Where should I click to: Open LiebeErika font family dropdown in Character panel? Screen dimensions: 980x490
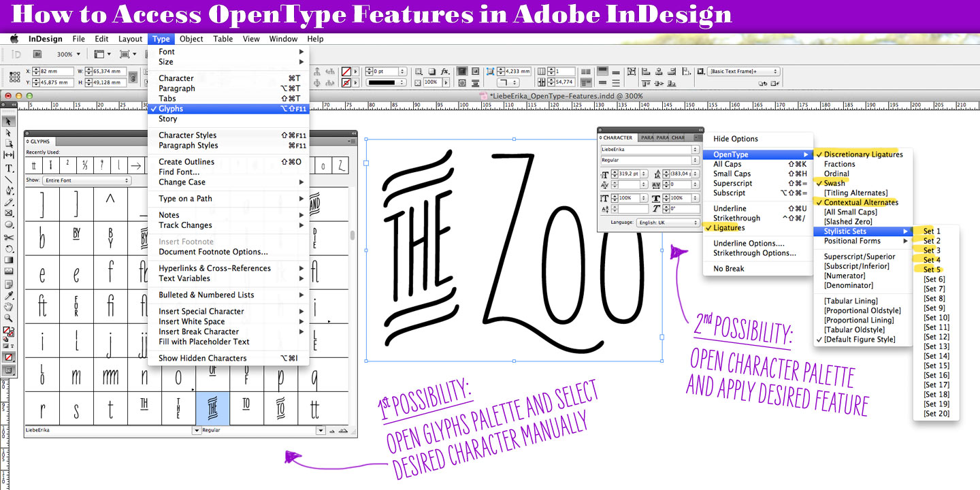(x=696, y=149)
